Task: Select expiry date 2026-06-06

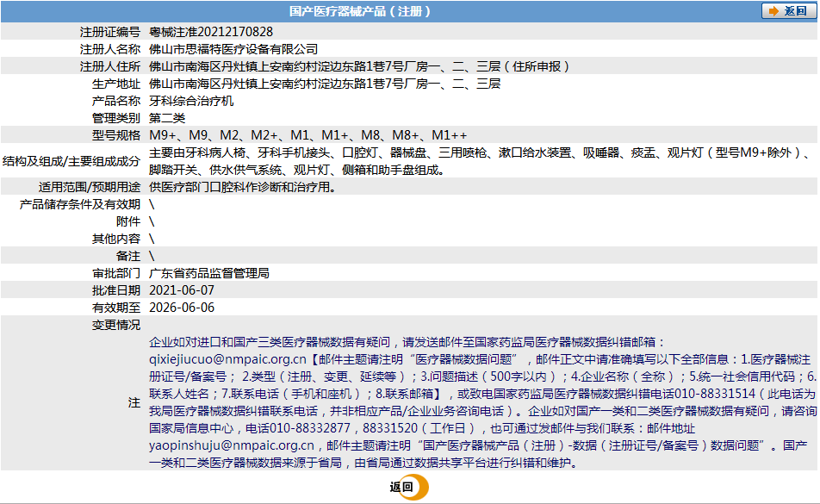Action: pyautogui.click(x=182, y=308)
